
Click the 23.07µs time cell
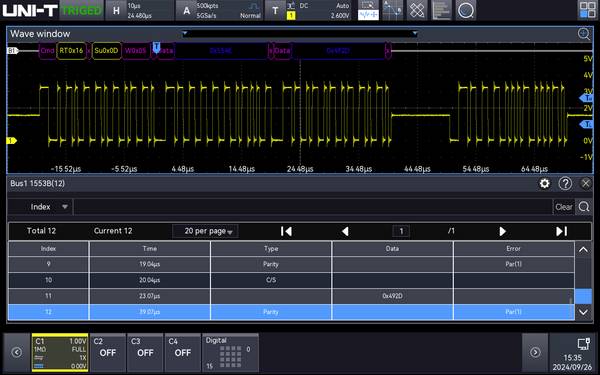(150, 296)
